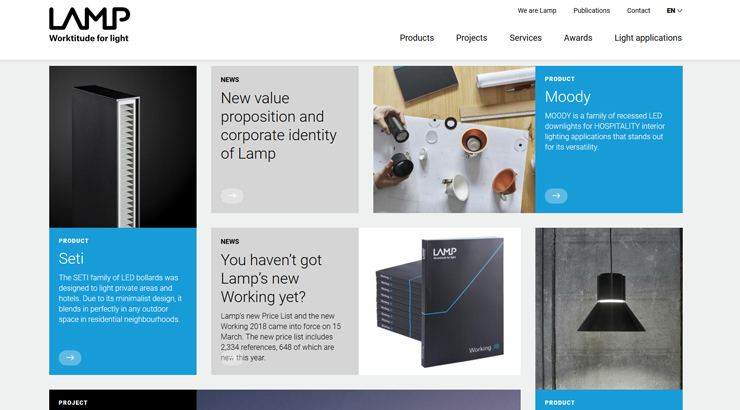Click the NEWS label above the Working yet headline
This screenshot has height=410, width=740.
[230, 242]
